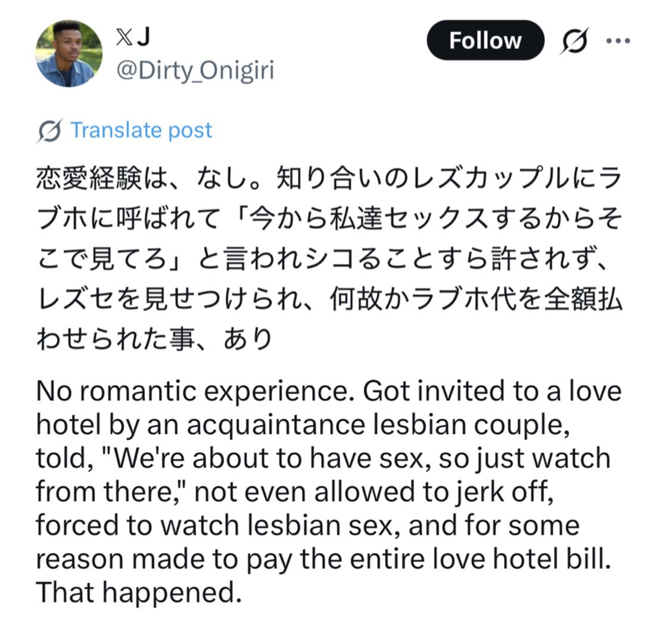This screenshot has height=627, width=672.
Task: Click the last Japanese line わせられた事、あり
Action: tap(155, 339)
